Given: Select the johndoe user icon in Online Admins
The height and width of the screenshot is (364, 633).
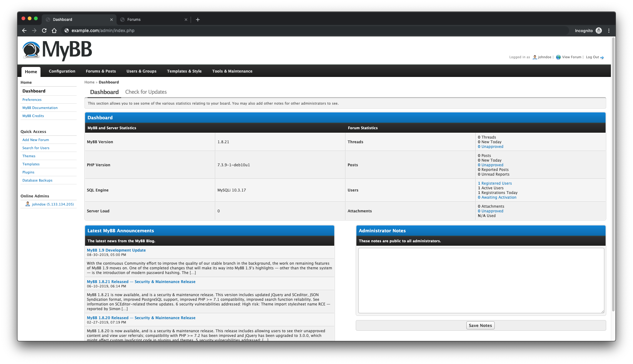Looking at the screenshot, I should point(27,204).
